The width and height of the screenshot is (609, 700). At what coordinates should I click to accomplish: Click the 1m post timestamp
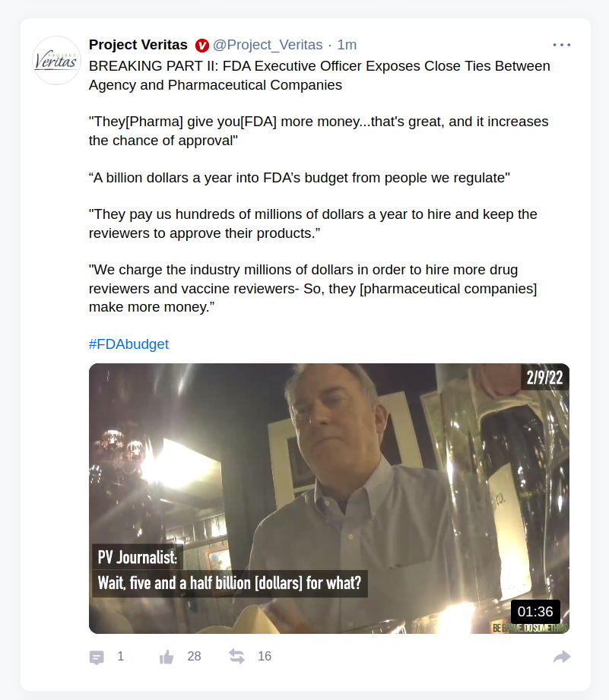(347, 45)
